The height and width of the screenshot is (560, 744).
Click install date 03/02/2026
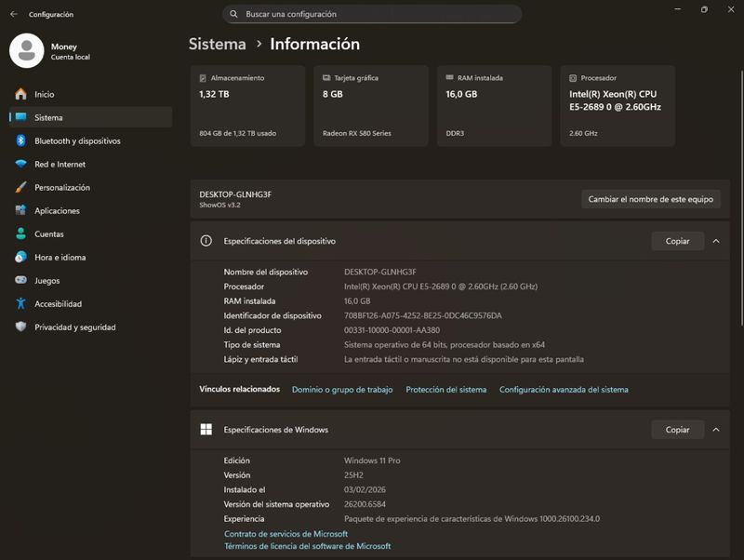click(x=365, y=489)
